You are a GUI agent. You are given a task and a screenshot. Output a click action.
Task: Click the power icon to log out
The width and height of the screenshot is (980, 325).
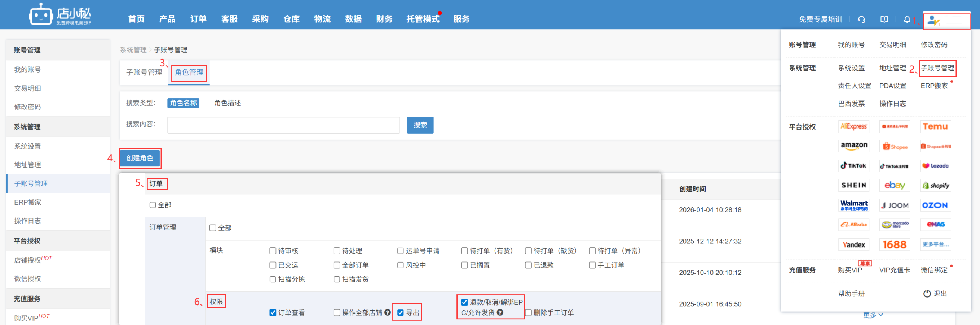tap(927, 293)
